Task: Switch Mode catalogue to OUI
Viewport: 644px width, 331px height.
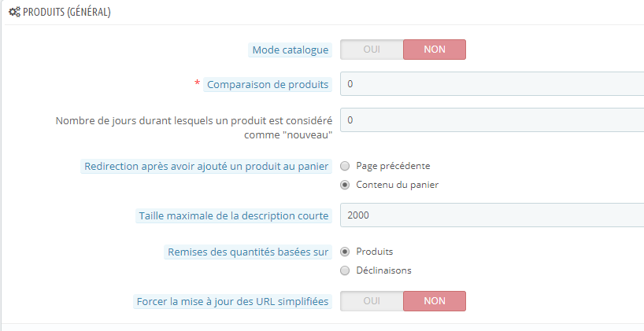Action: click(x=372, y=50)
